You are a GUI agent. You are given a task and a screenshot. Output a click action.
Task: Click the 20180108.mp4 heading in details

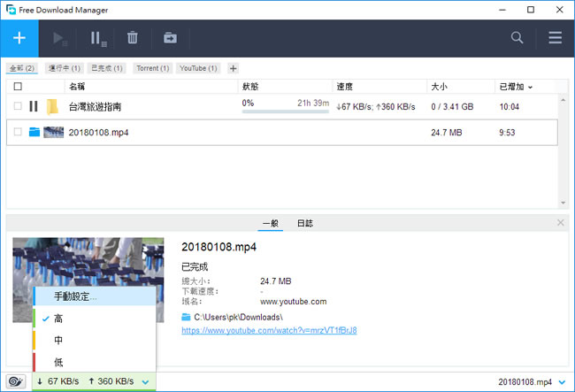(x=218, y=247)
